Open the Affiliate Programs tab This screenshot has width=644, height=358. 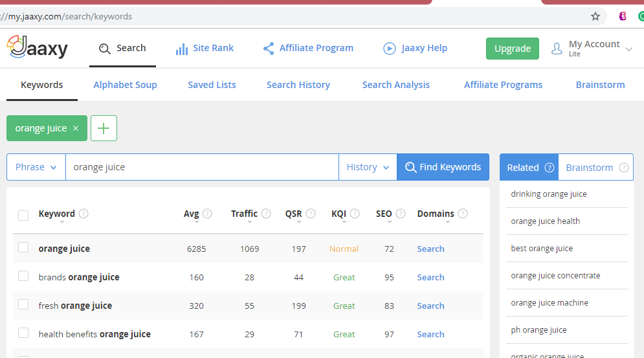pyautogui.click(x=503, y=85)
